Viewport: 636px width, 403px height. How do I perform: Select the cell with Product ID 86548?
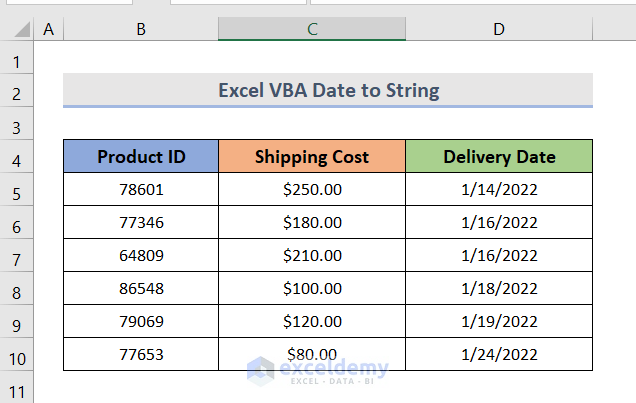[141, 288]
